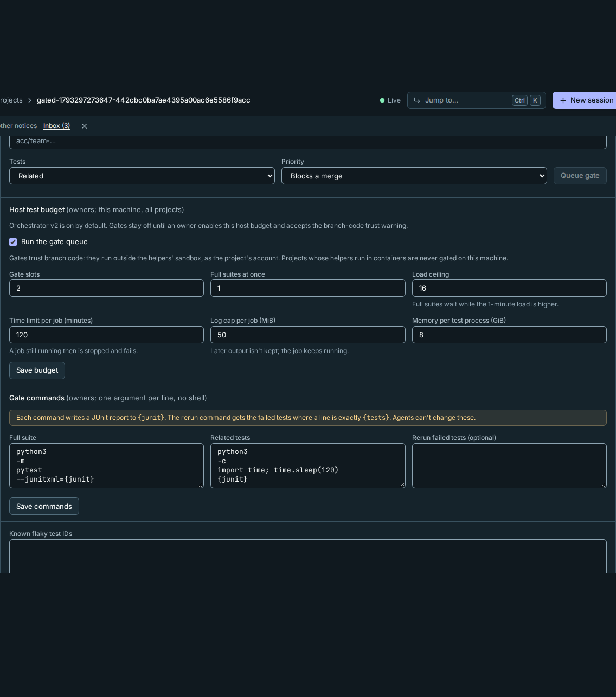Start a New session
Viewport: 616px width, 697px height.
(584, 100)
